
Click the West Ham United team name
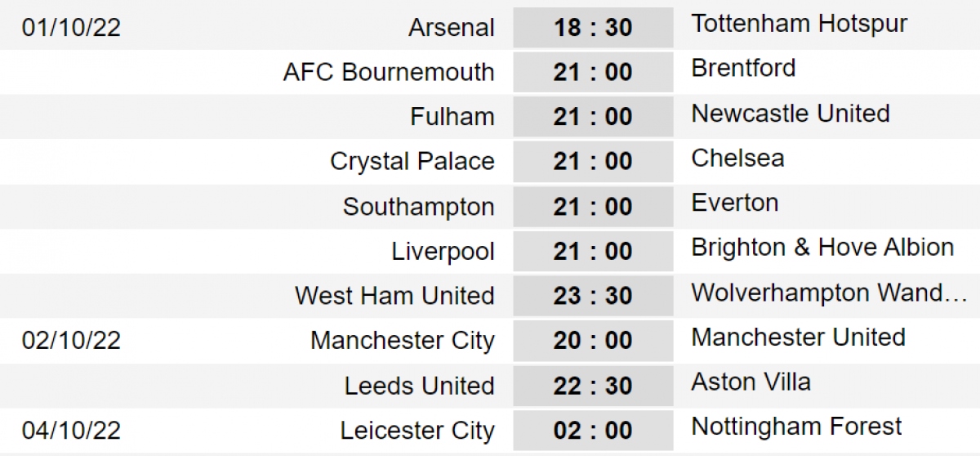tap(394, 296)
